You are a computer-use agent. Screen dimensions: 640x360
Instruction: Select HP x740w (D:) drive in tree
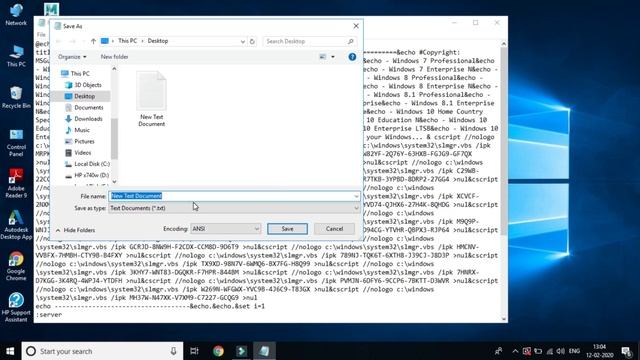pos(91,176)
